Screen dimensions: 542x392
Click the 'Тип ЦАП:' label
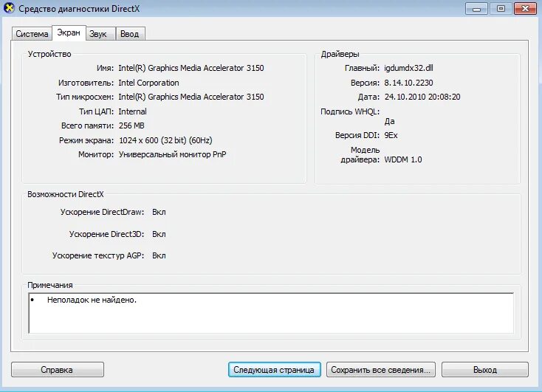tap(97, 111)
